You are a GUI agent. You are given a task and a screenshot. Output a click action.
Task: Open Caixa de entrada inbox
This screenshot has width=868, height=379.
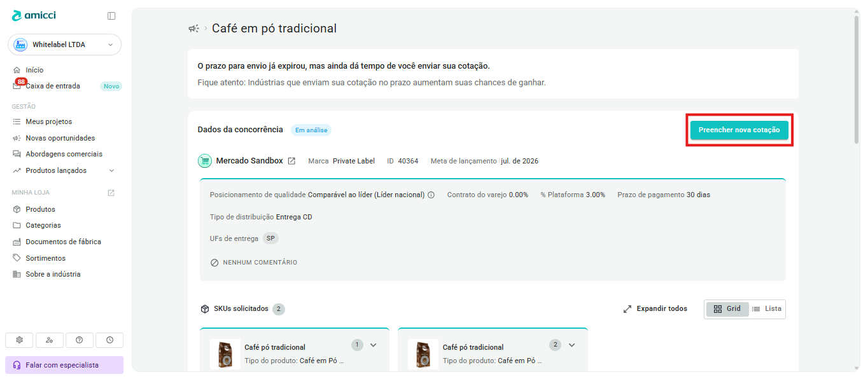[53, 86]
